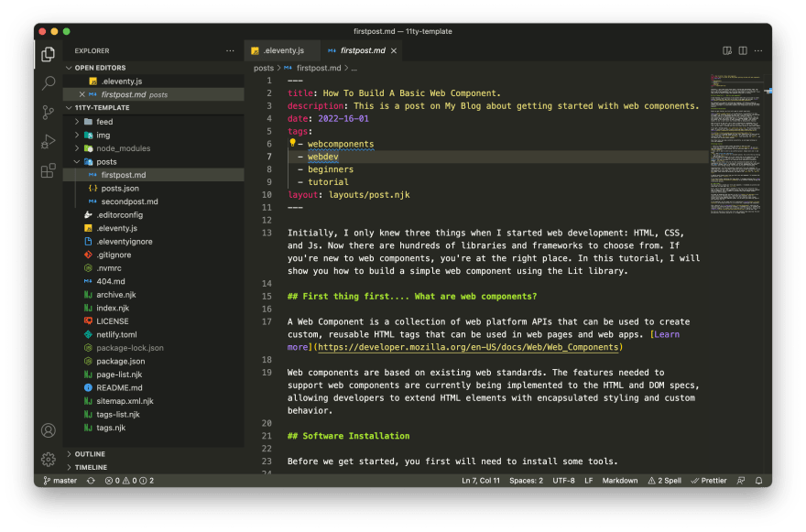
Task: Open the LICENSE file
Action: 153,321
